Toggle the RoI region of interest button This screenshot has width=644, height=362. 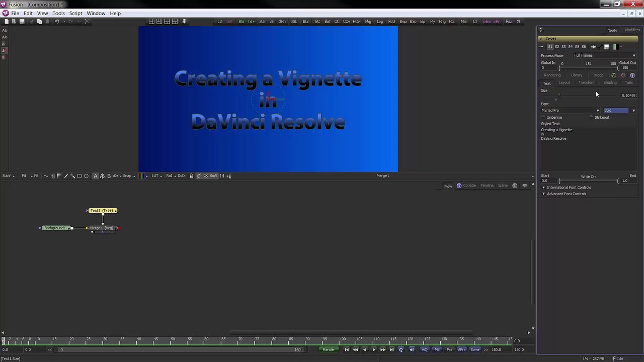tap(169, 176)
